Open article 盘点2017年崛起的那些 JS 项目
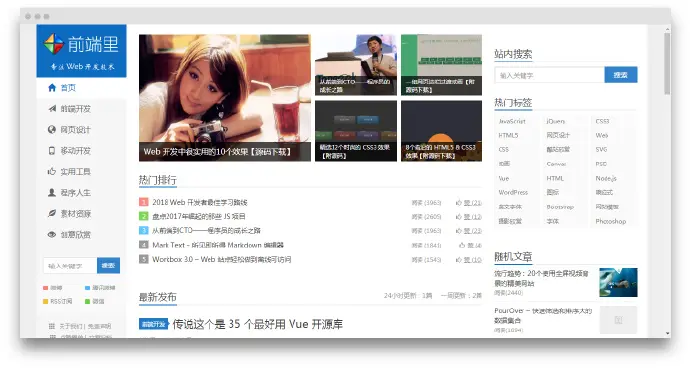The height and width of the screenshot is (371, 690). coord(199,217)
